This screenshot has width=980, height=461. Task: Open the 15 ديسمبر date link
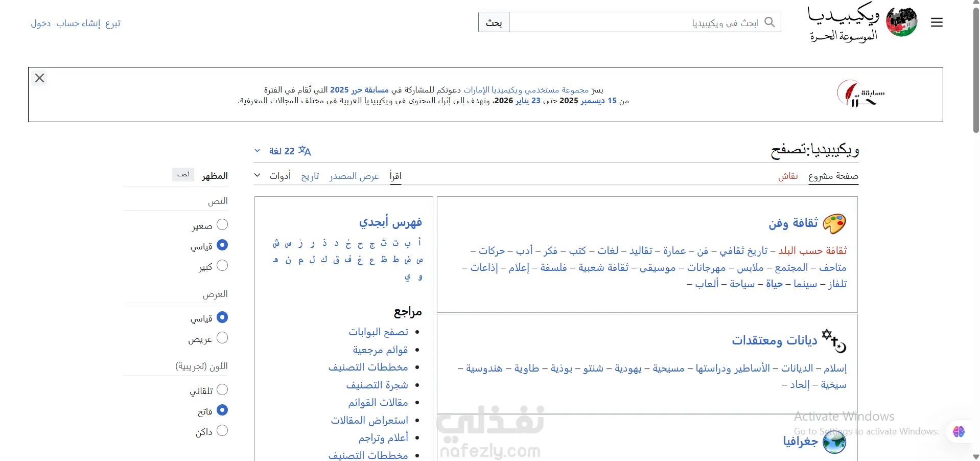tap(599, 101)
